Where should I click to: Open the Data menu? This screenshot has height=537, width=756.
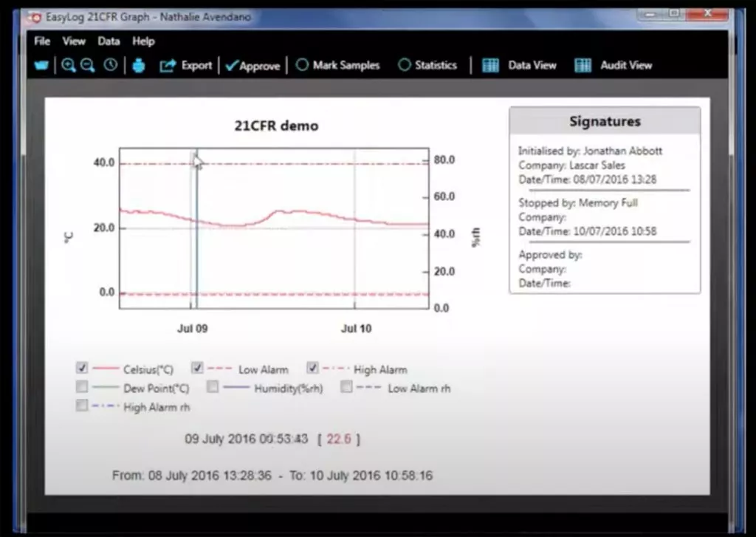[x=109, y=41]
